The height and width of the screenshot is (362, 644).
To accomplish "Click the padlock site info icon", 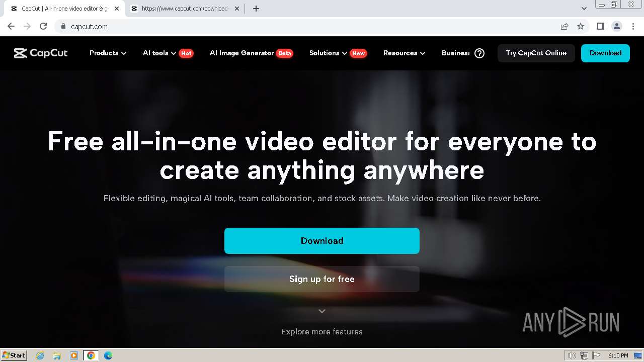I will pos(63,27).
